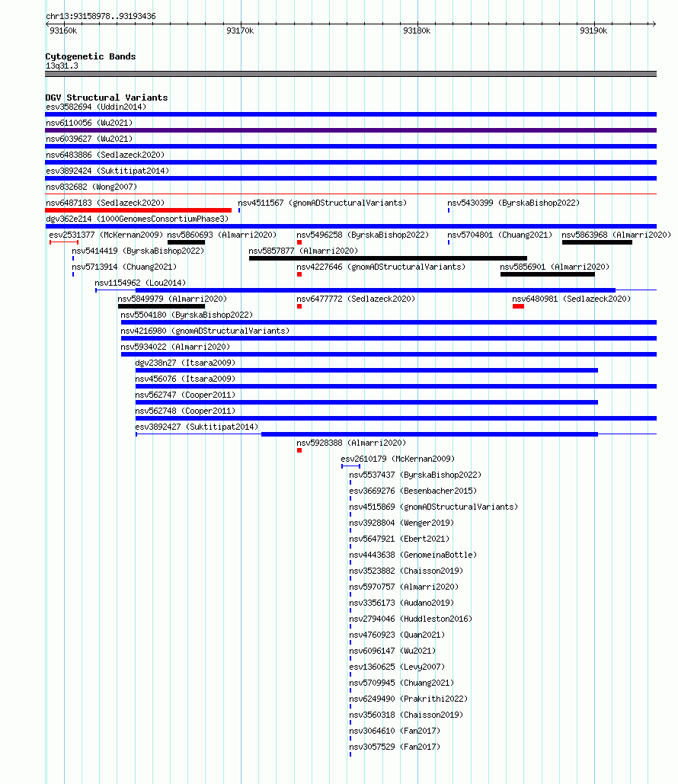
Task: Click esv3669276 (Besenbacher2015) label
Action: point(413,491)
